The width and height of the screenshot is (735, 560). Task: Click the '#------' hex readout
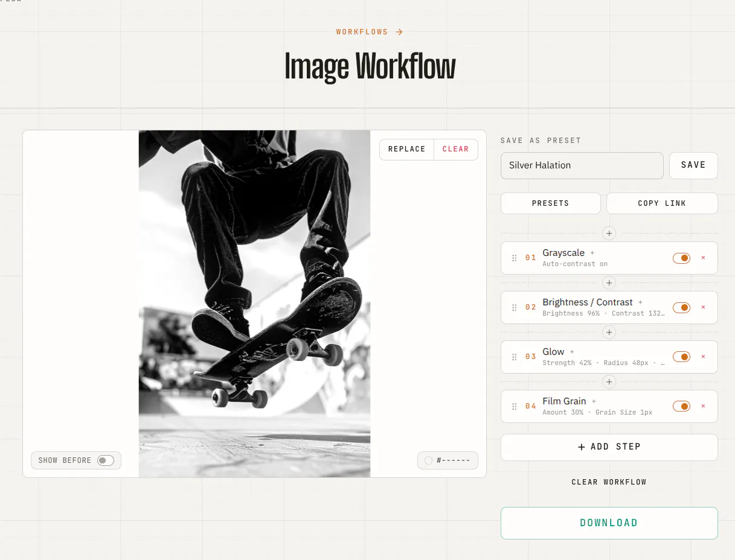[x=454, y=460]
